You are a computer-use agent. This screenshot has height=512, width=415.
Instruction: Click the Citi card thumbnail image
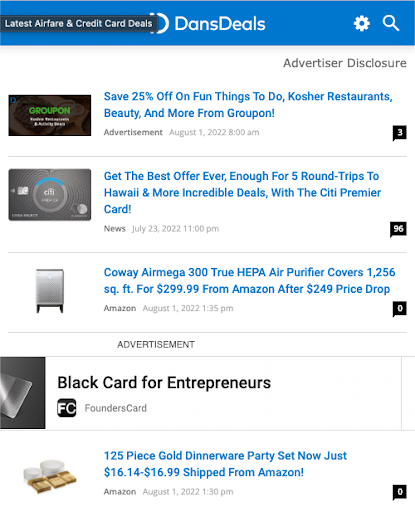(50, 195)
